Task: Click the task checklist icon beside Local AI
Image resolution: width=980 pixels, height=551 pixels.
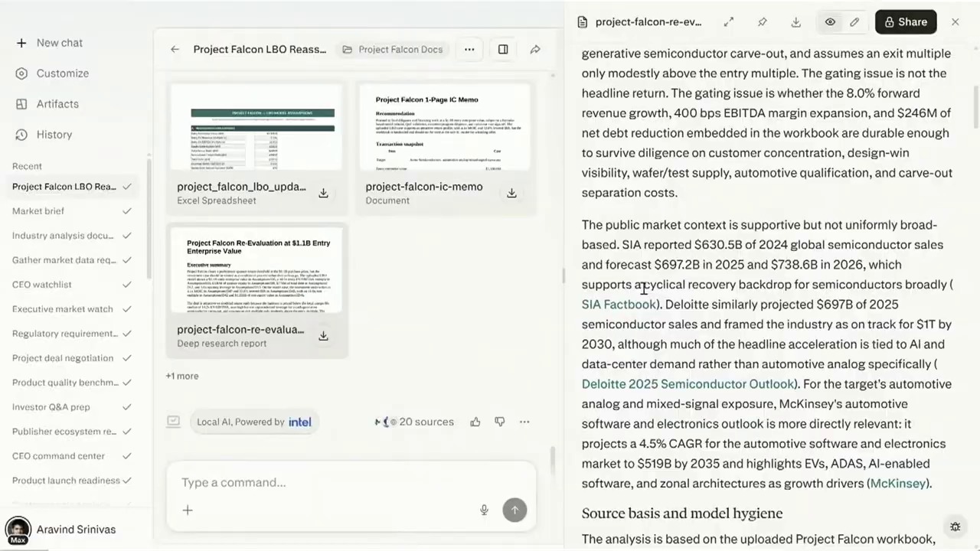Action: pyautogui.click(x=174, y=421)
